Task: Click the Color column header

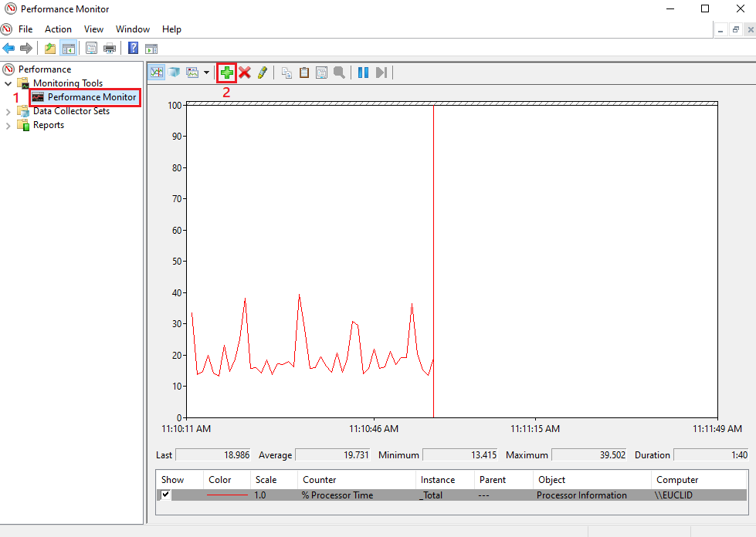Action: pos(220,480)
